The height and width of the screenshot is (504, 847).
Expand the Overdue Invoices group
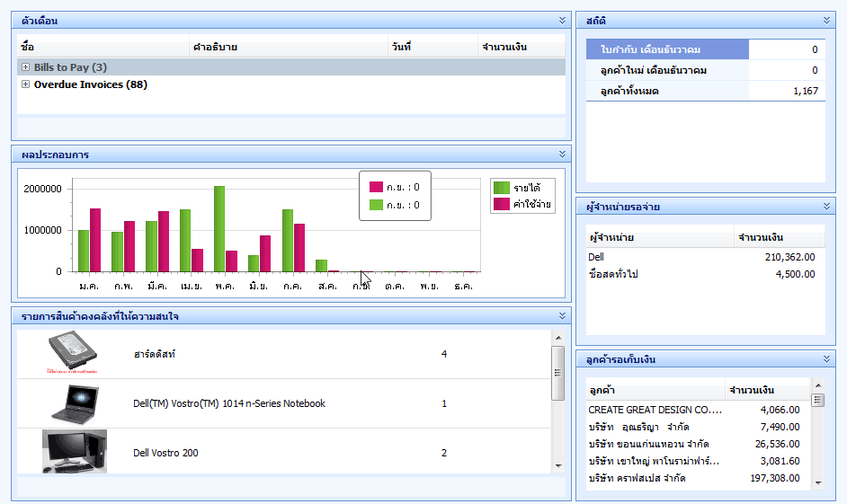coord(25,84)
